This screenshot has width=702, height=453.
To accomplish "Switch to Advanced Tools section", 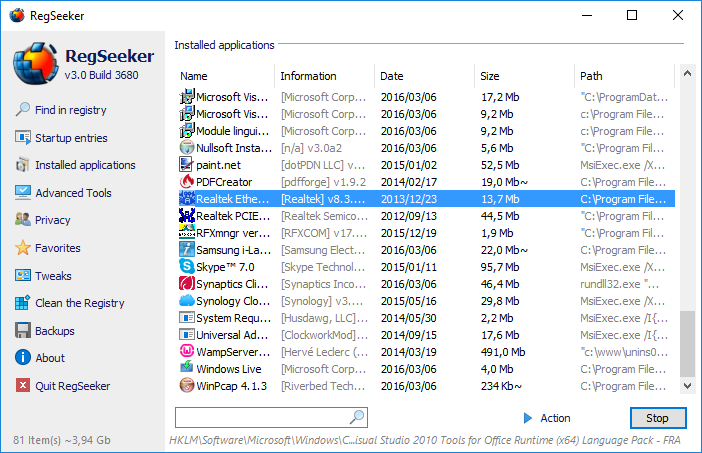I will coord(73,193).
